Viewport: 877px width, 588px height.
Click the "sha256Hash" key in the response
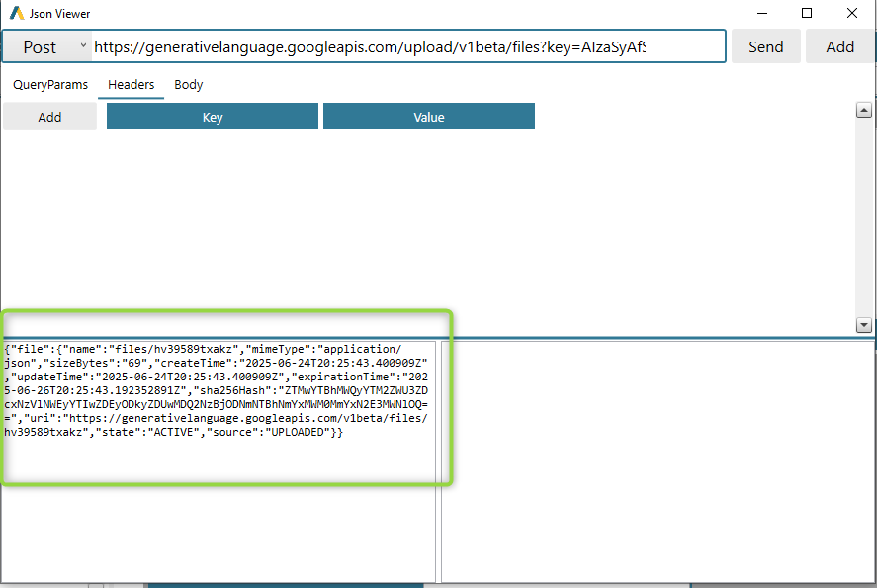coord(232,390)
